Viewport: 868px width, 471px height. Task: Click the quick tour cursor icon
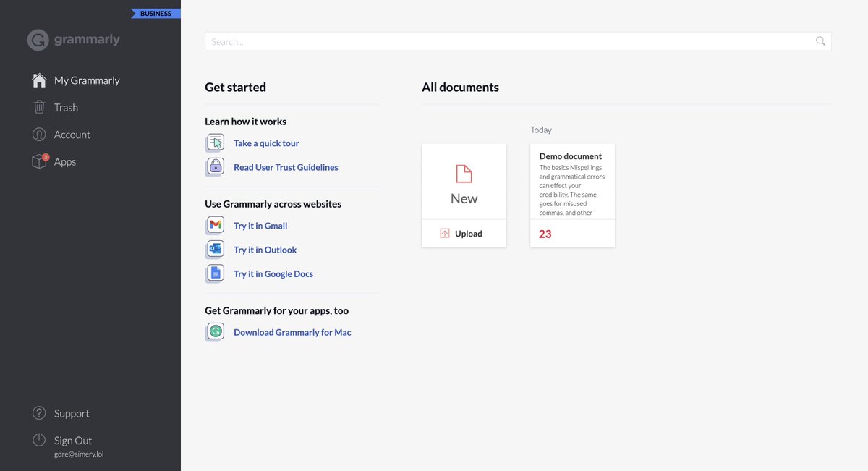[216, 143]
